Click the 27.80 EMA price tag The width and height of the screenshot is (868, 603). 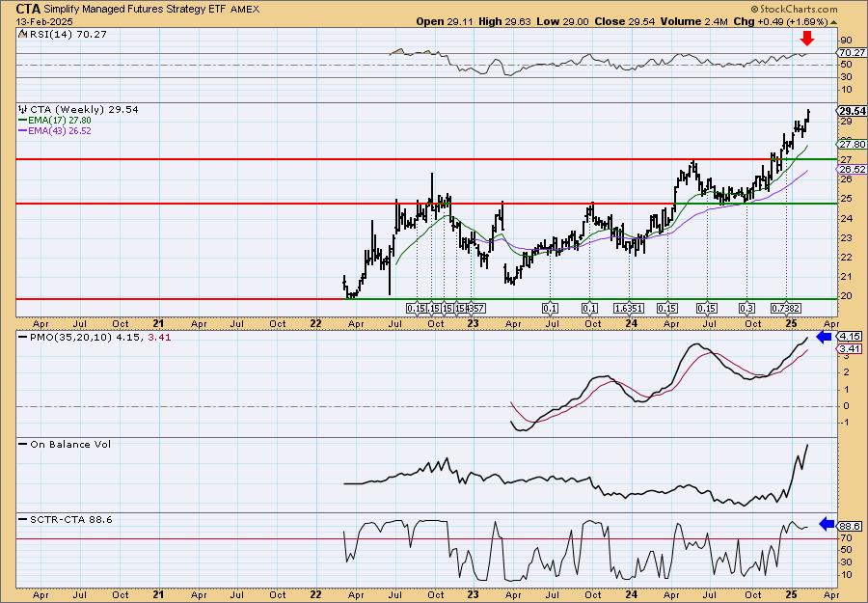click(852, 144)
